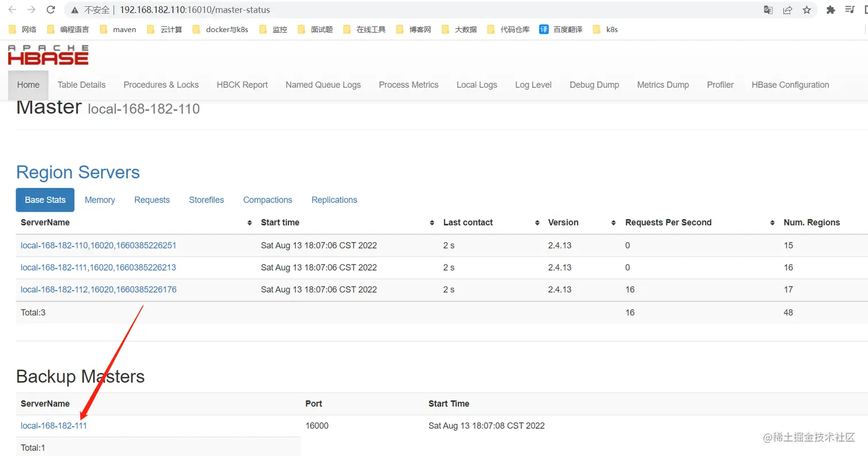Screen dimensions: 868x456
Task: Open Named Queue Logs page
Action: [323, 85]
